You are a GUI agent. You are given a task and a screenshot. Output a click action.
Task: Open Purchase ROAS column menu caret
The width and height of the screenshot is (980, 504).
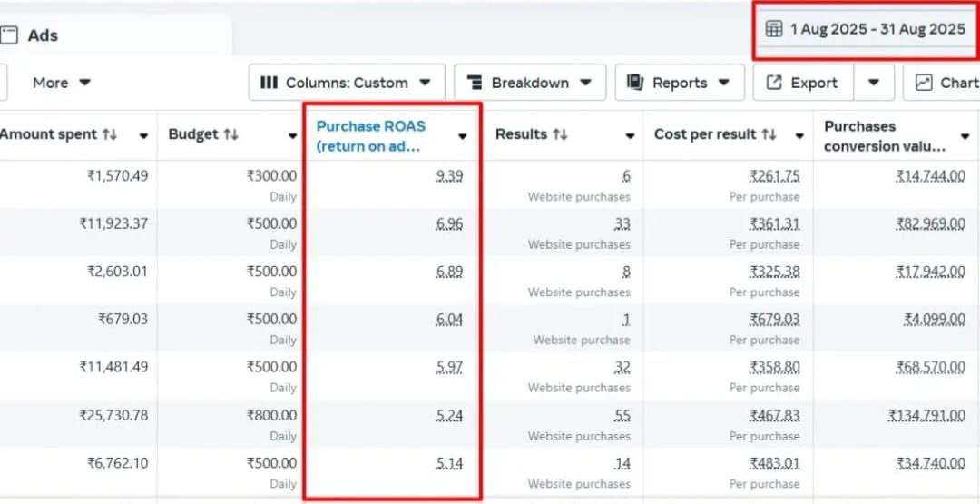(463, 136)
